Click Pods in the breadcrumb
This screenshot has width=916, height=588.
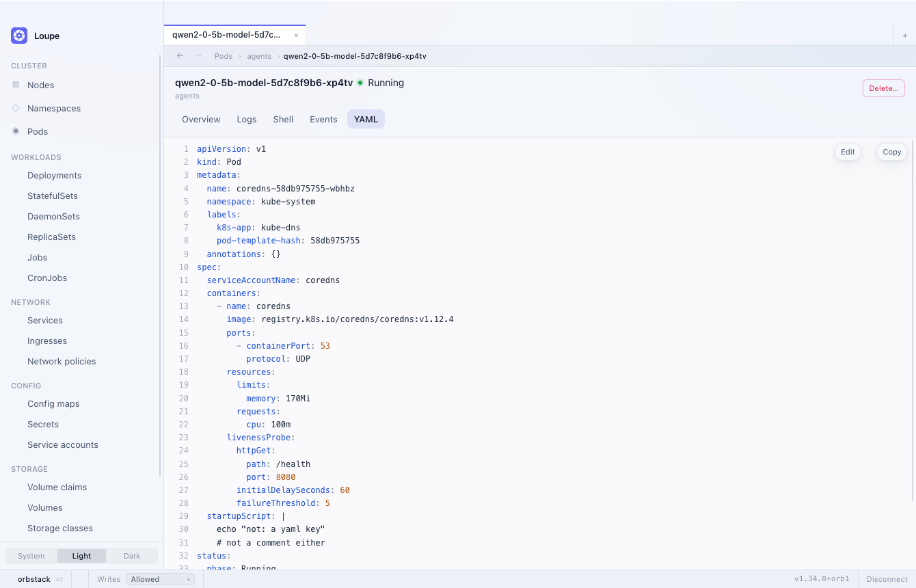click(x=223, y=56)
